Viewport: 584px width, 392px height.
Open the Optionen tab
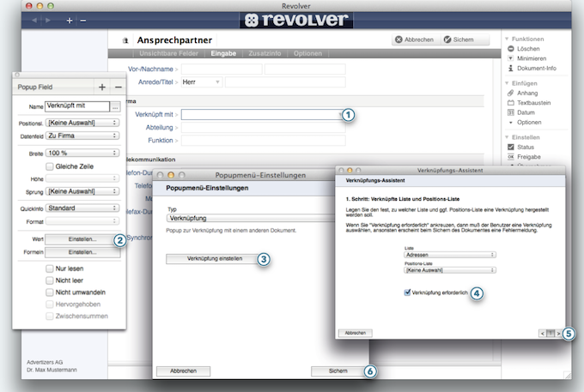(x=307, y=53)
